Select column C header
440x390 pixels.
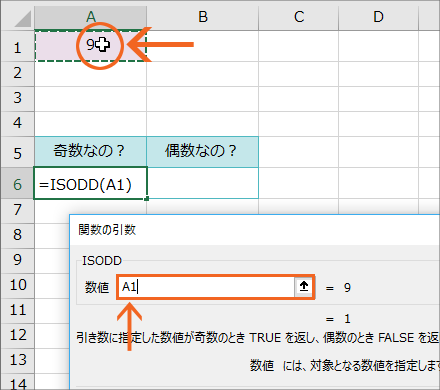point(299,17)
